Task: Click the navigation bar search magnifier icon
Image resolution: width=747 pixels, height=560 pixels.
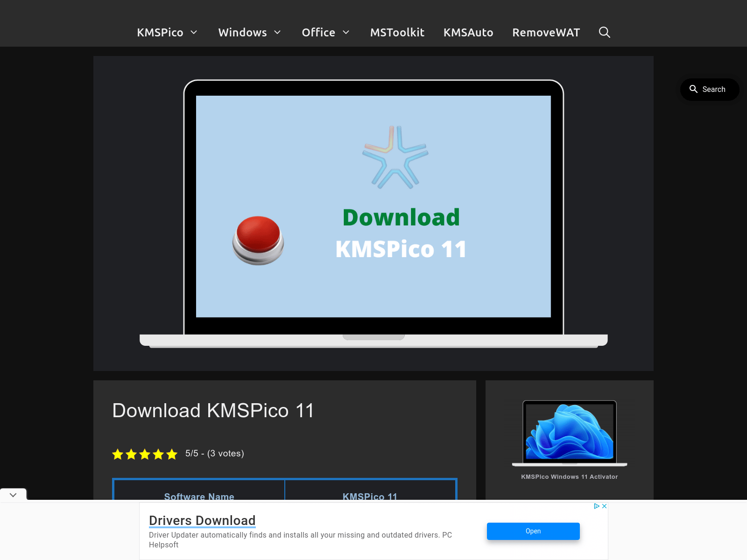Action: (605, 32)
